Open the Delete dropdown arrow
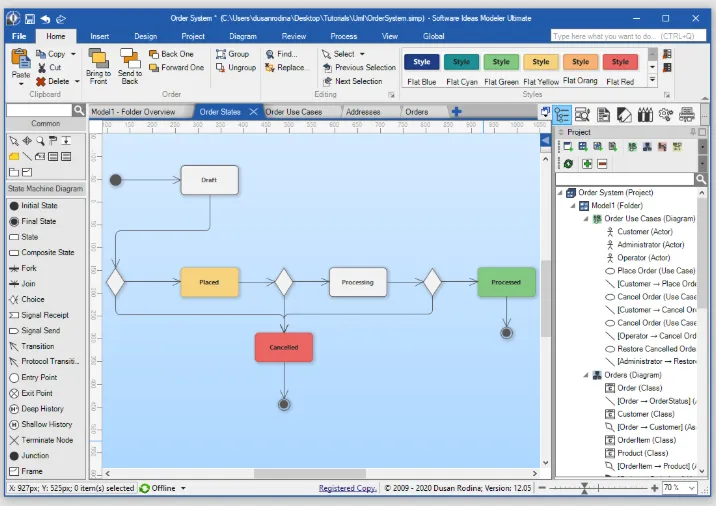This screenshot has height=506, width=716. click(77, 81)
